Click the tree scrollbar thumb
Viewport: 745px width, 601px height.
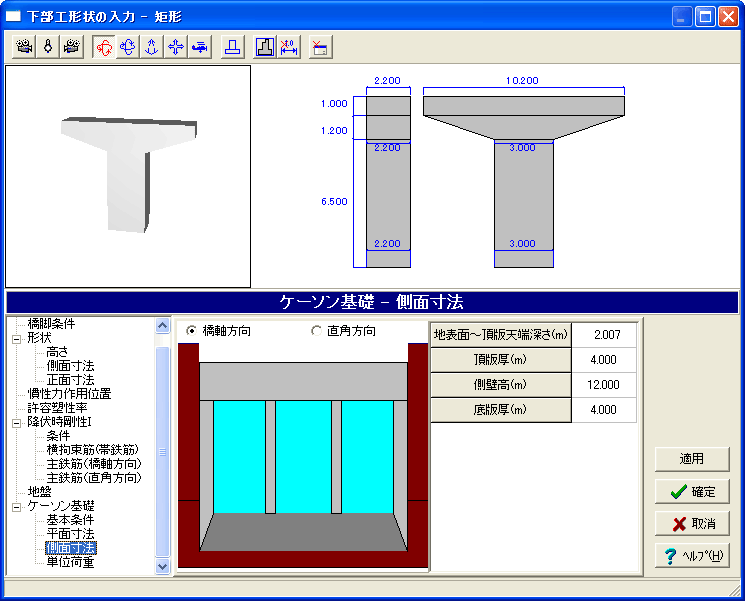[x=162, y=451]
